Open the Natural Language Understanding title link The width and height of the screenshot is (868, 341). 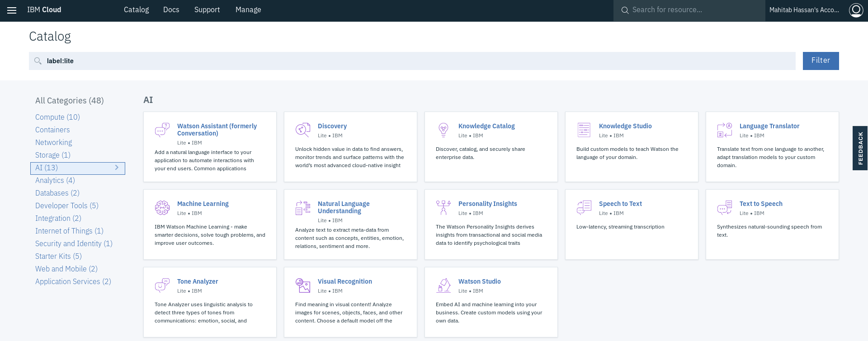pos(344,207)
